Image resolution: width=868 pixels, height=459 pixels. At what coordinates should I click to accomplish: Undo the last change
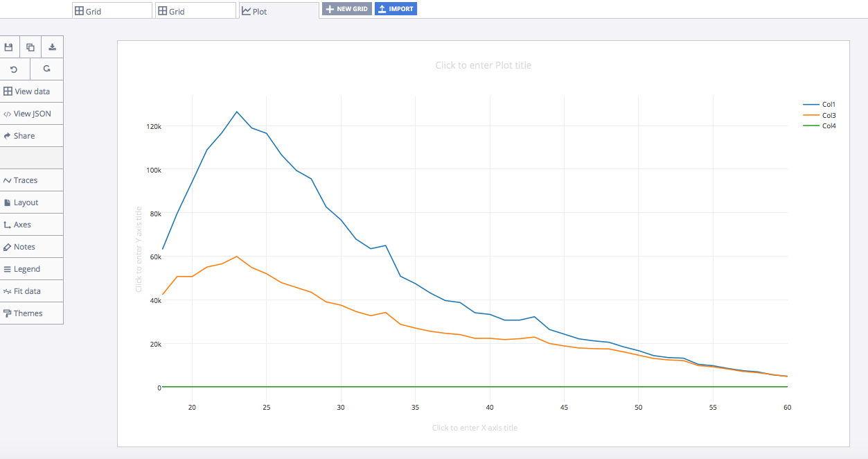pos(14,69)
